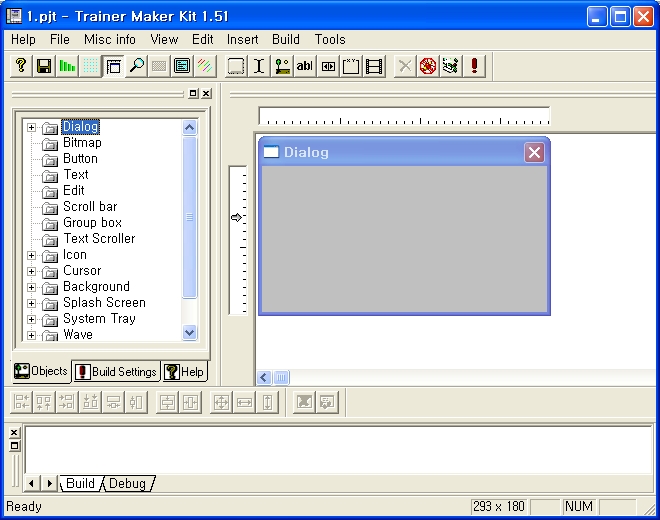Toggle the grid display toolbar button
This screenshot has height=520, width=660.
(x=90, y=66)
